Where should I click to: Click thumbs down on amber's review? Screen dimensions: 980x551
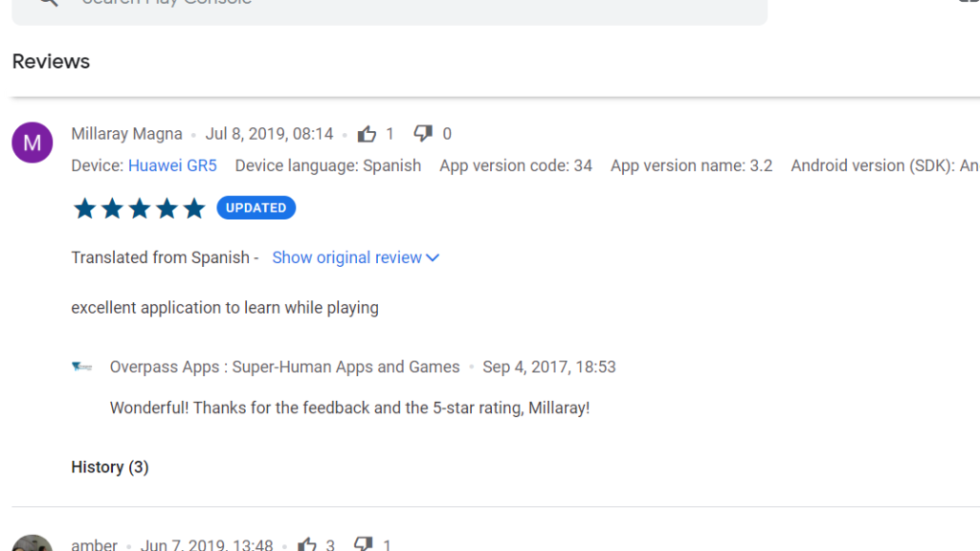[364, 544]
